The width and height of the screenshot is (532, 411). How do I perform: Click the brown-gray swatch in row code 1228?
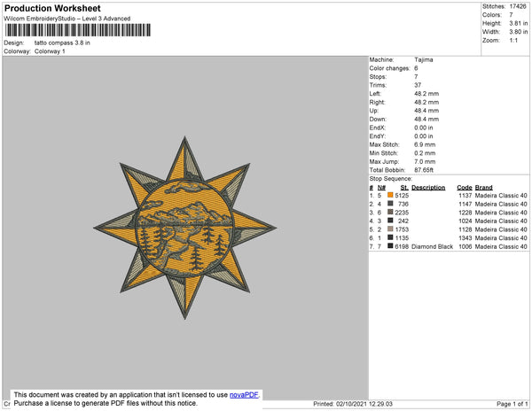[x=390, y=212]
